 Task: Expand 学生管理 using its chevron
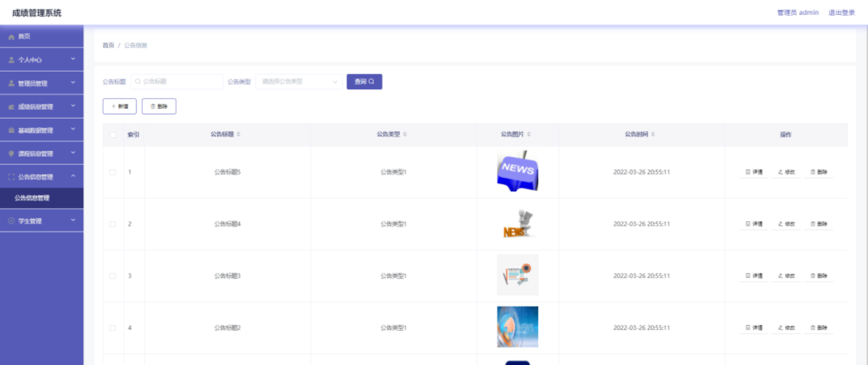(73, 221)
